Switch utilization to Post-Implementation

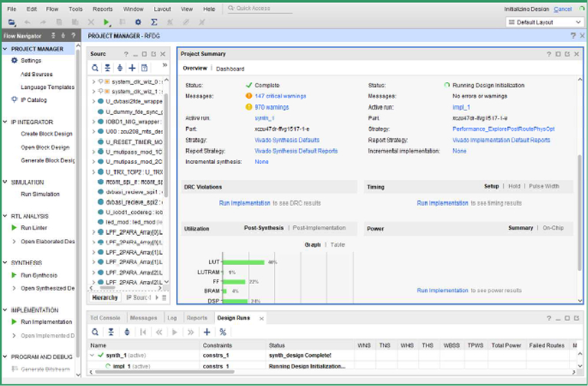pos(319,227)
